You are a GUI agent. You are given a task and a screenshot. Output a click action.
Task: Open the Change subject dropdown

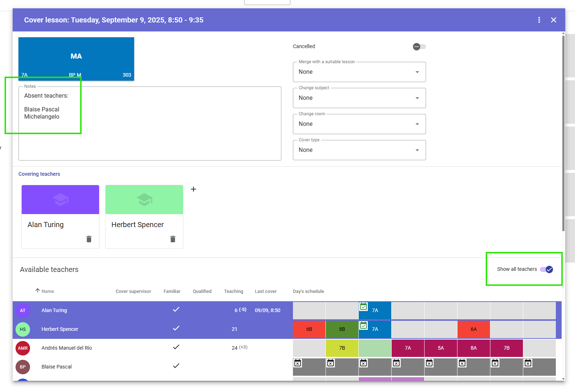click(359, 98)
